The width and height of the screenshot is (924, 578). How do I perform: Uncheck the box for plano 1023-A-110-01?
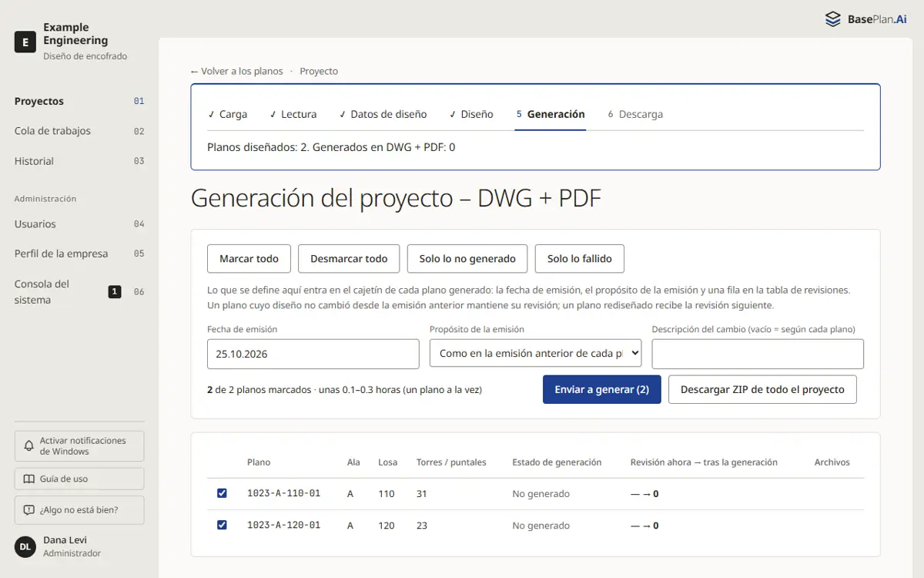222,493
